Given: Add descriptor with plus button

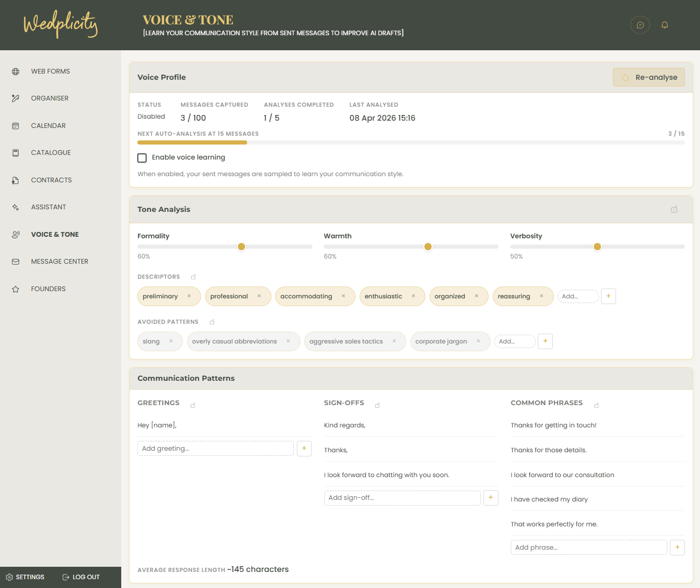Looking at the screenshot, I should pyautogui.click(x=608, y=296).
